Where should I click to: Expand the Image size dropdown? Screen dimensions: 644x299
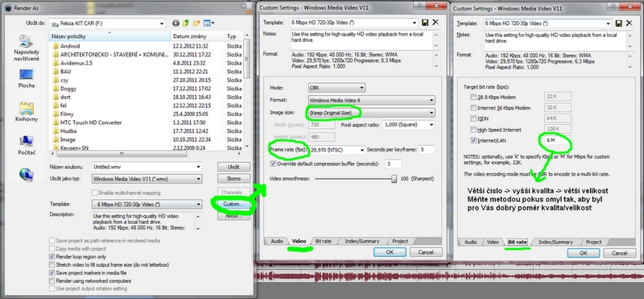pos(371,112)
